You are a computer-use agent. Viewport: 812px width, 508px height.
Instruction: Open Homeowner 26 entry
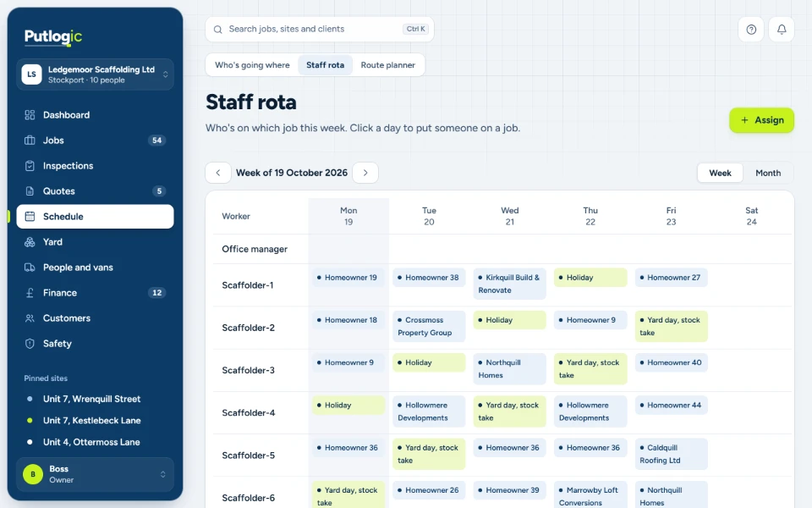coord(429,490)
